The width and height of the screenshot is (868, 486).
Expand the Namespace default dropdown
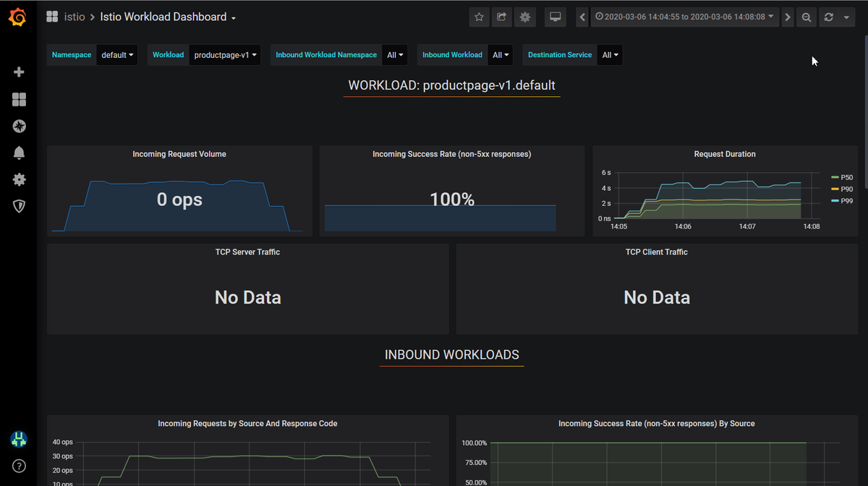click(117, 55)
